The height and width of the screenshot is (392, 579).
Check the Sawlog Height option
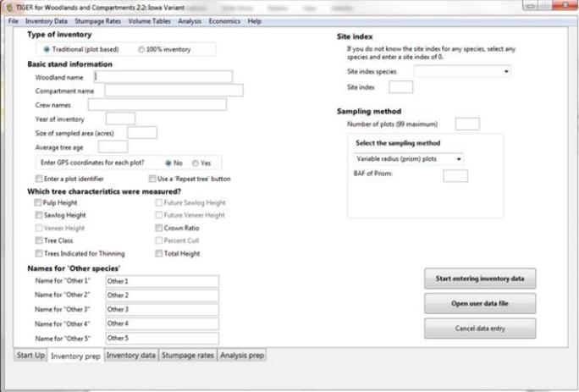pos(39,216)
